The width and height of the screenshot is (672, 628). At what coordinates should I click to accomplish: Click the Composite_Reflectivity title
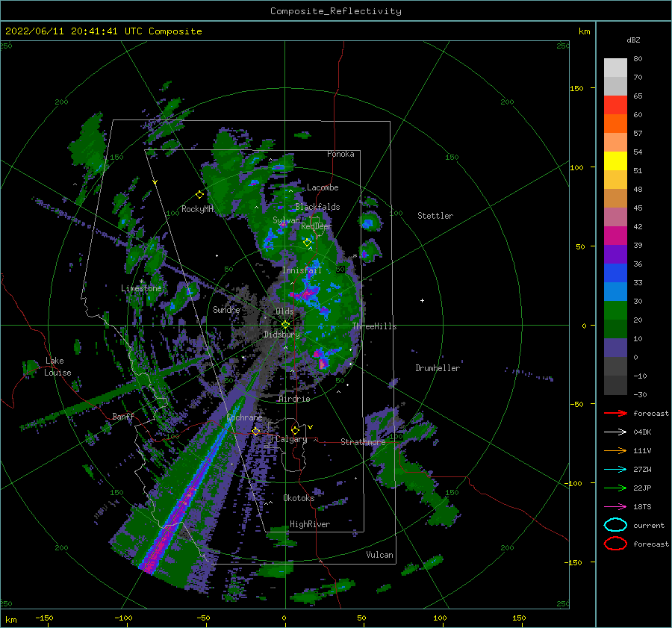pyautogui.click(x=336, y=11)
